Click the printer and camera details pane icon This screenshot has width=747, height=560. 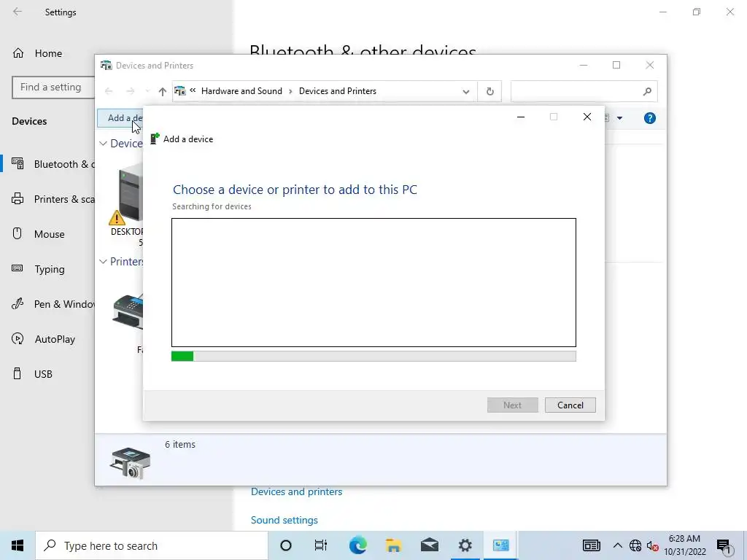[130, 462]
